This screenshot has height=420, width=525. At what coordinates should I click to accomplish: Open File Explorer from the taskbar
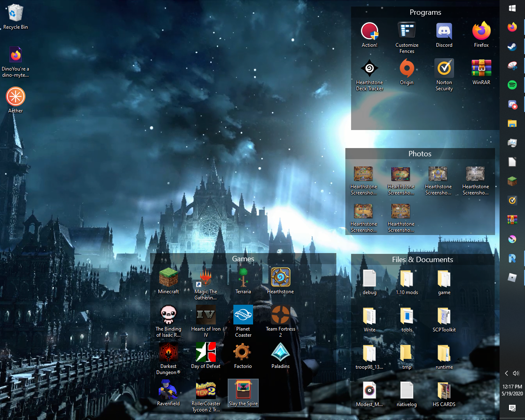coord(512,123)
